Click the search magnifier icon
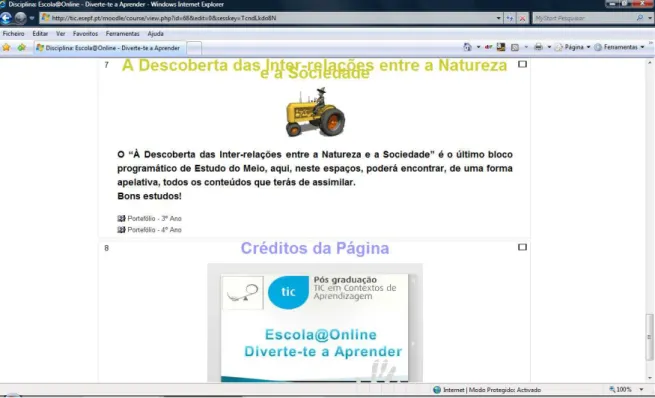655x398 pixels. [640, 18]
